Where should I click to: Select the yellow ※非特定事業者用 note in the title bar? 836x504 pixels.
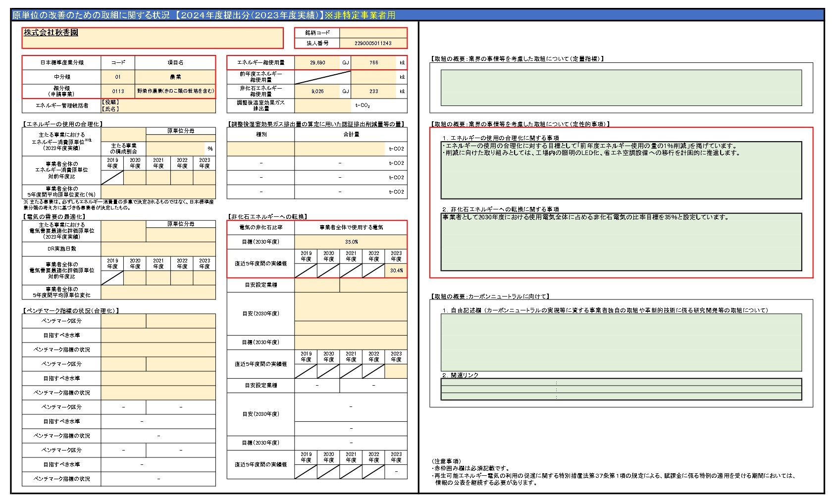tap(360, 15)
